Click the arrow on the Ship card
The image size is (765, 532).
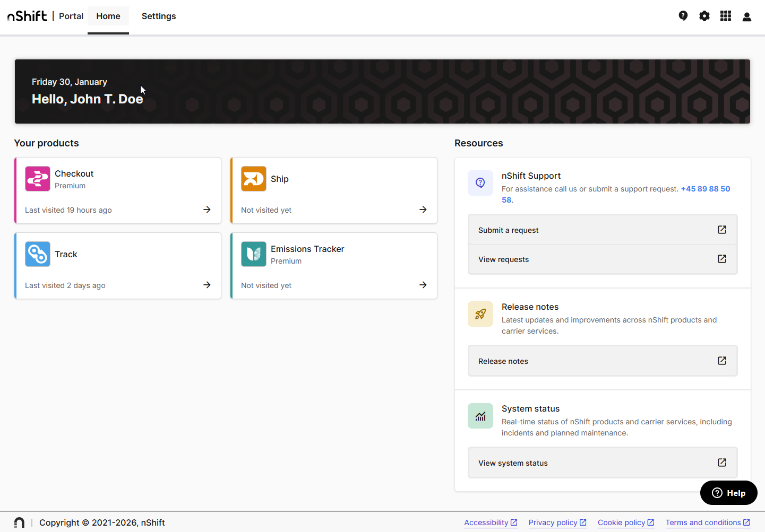coord(423,210)
